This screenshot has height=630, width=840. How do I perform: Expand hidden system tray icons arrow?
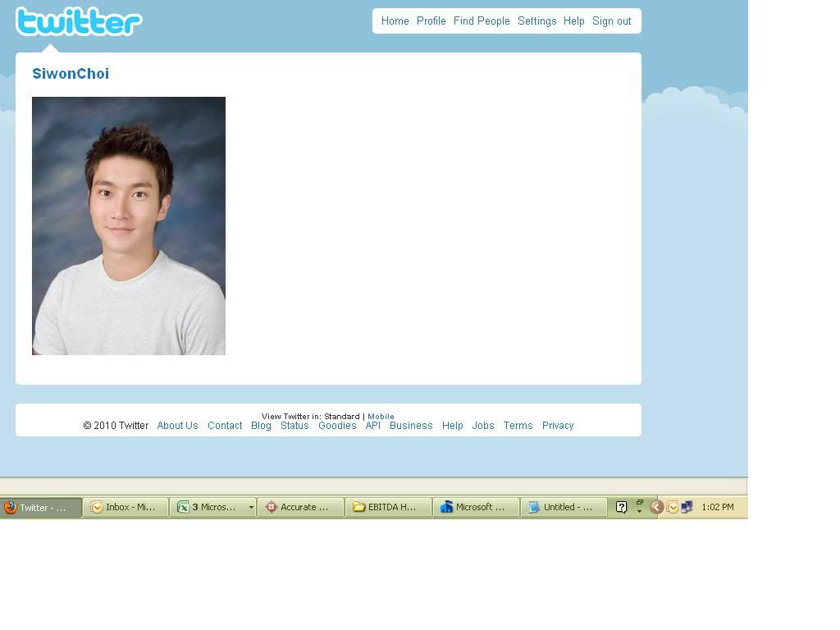coord(657,507)
